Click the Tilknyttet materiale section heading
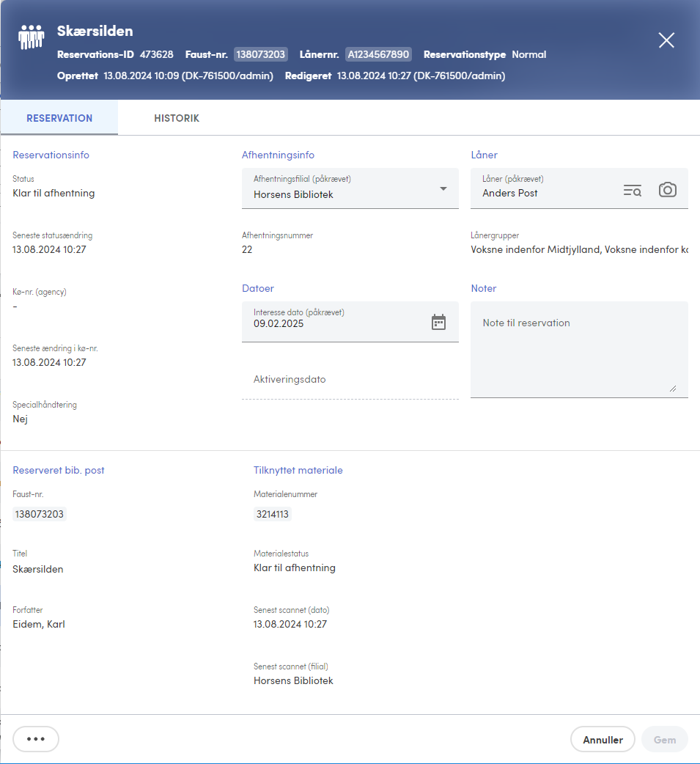Screen dimensions: 700x764 pos(298,470)
